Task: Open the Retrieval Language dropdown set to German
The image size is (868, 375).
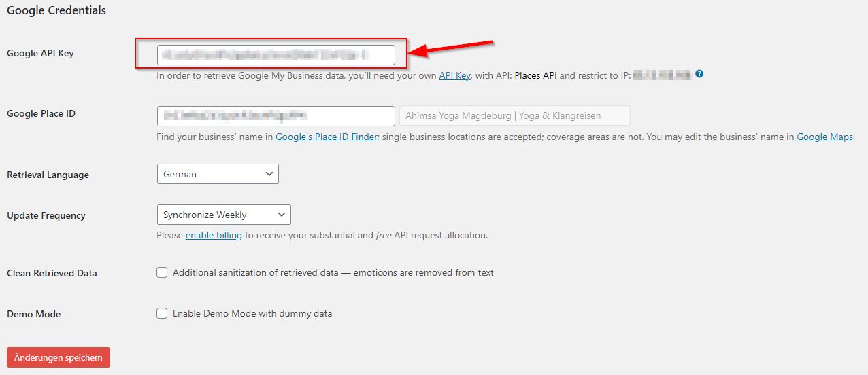Action: 217,174
